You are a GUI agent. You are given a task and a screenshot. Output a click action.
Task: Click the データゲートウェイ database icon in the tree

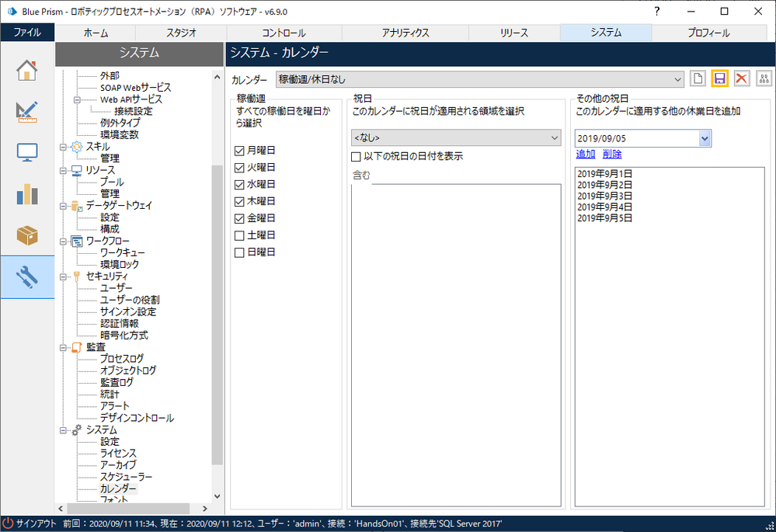[76, 206]
